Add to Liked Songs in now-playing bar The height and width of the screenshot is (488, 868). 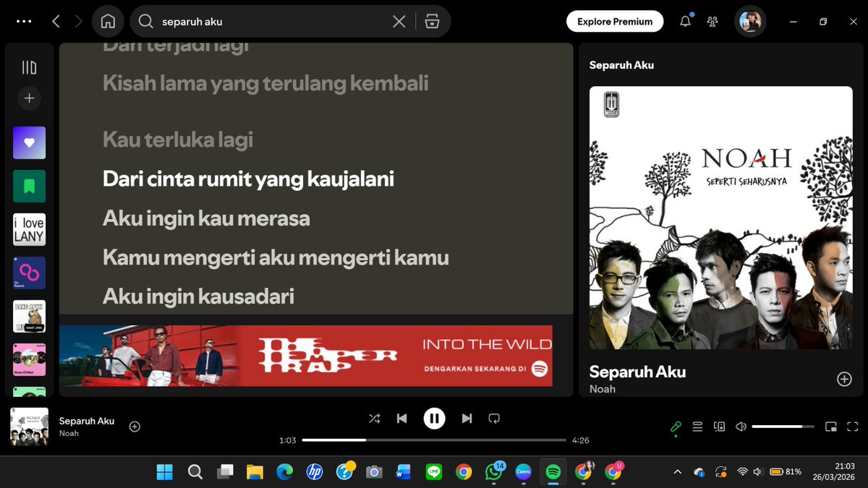pyautogui.click(x=135, y=427)
